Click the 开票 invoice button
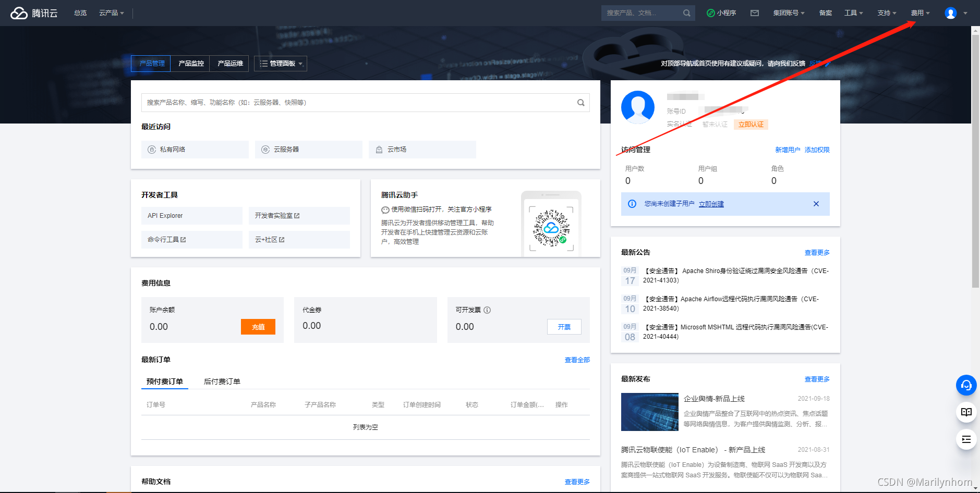 point(564,327)
